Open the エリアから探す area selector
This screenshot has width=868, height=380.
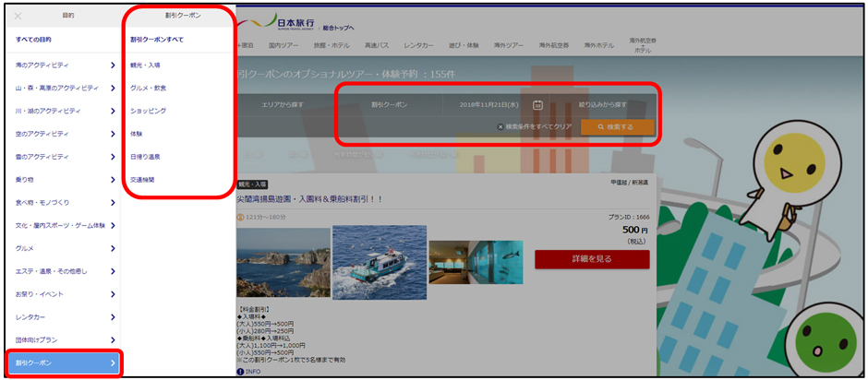click(x=283, y=105)
